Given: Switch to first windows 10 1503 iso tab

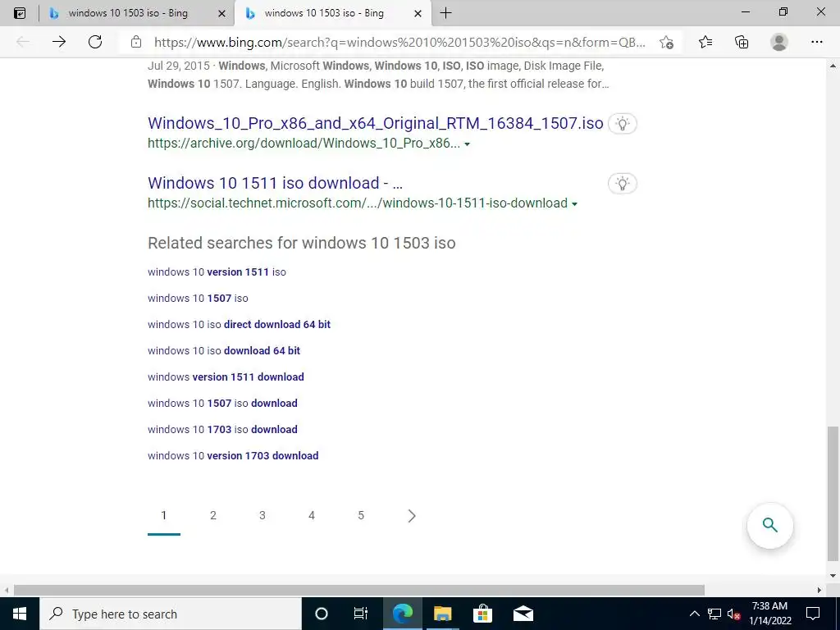Looking at the screenshot, I should click(127, 13).
